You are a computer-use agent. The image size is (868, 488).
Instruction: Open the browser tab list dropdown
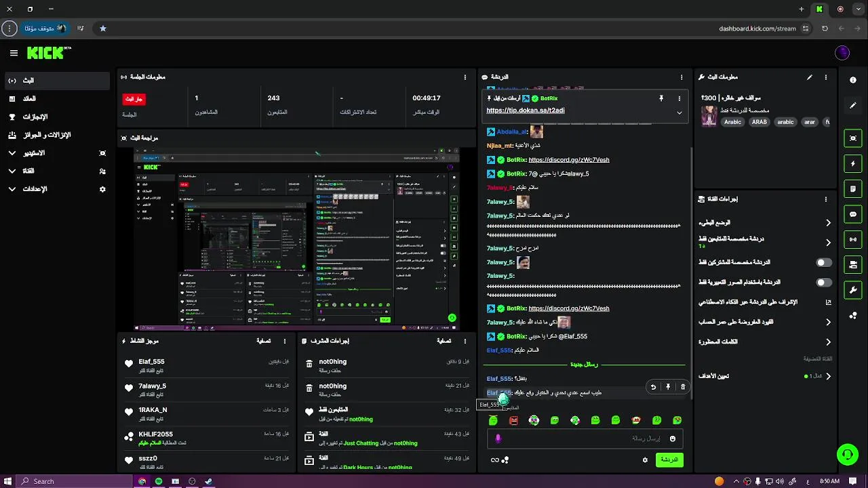click(859, 9)
